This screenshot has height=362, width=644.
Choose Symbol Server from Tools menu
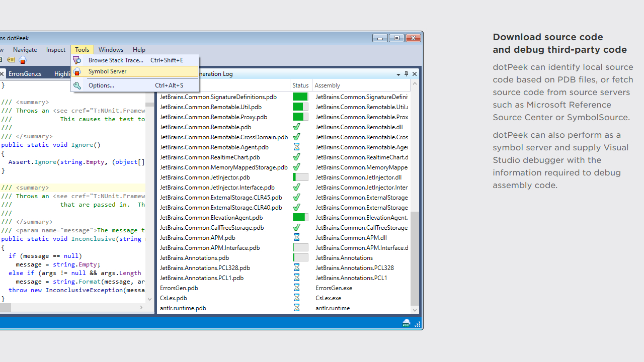pyautogui.click(x=107, y=71)
